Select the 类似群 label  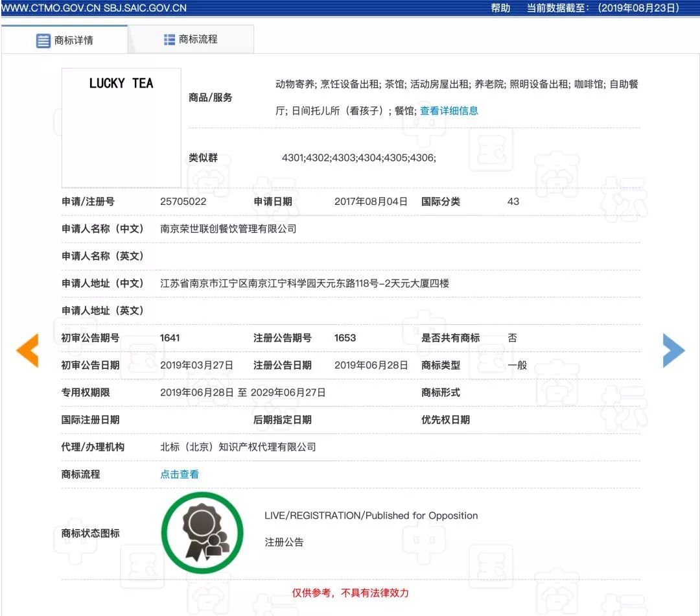(x=203, y=157)
